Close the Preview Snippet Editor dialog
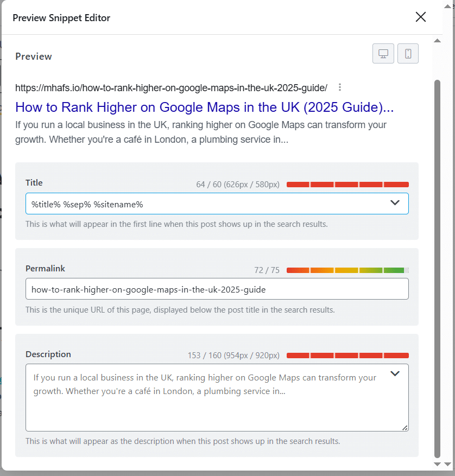 (x=420, y=17)
